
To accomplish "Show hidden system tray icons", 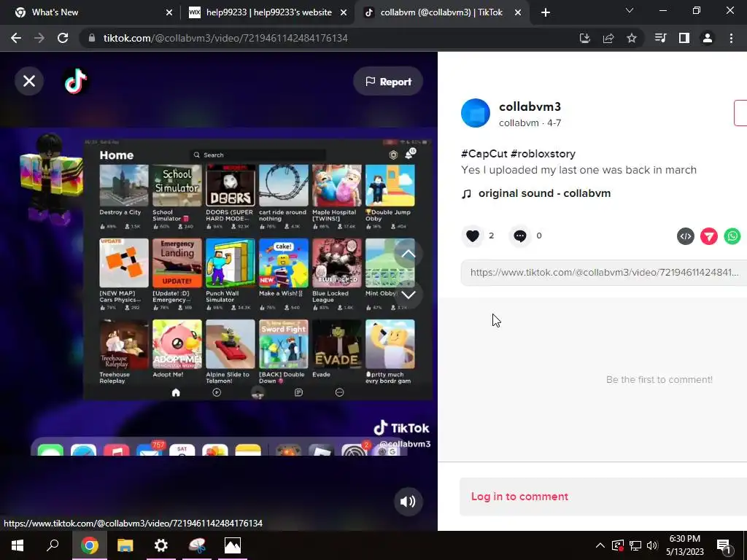I will [x=600, y=545].
